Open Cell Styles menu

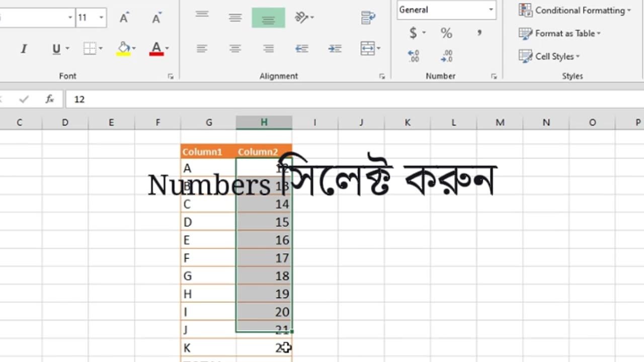tap(549, 56)
